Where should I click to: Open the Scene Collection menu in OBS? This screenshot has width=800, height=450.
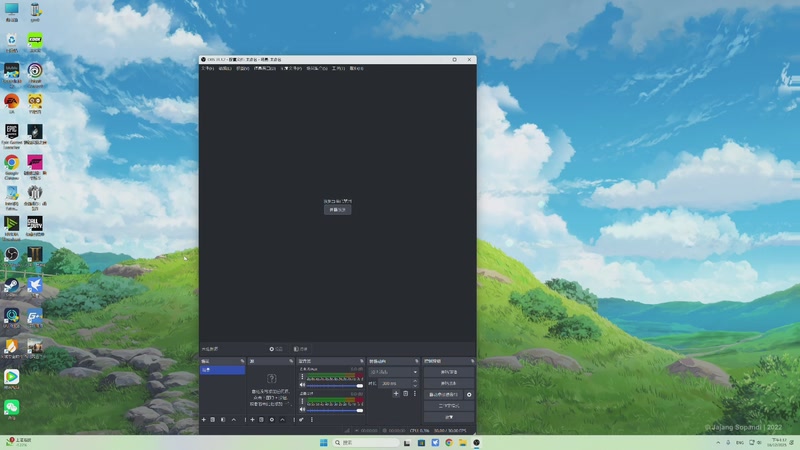tap(317, 68)
